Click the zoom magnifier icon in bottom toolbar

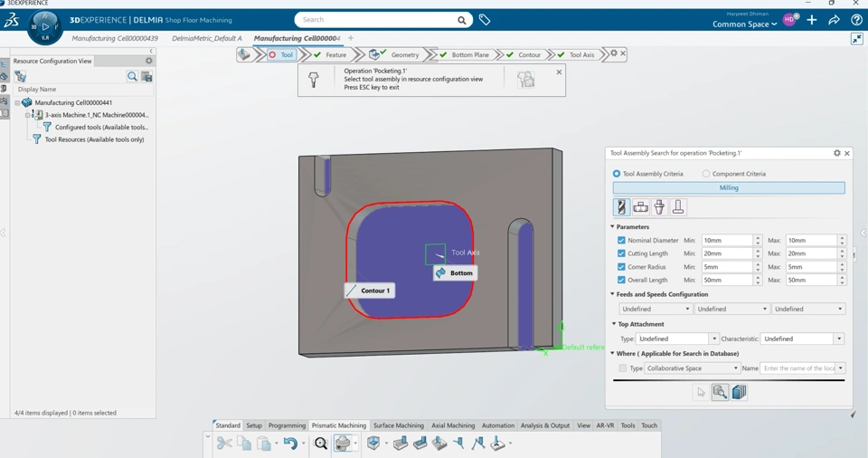point(321,444)
